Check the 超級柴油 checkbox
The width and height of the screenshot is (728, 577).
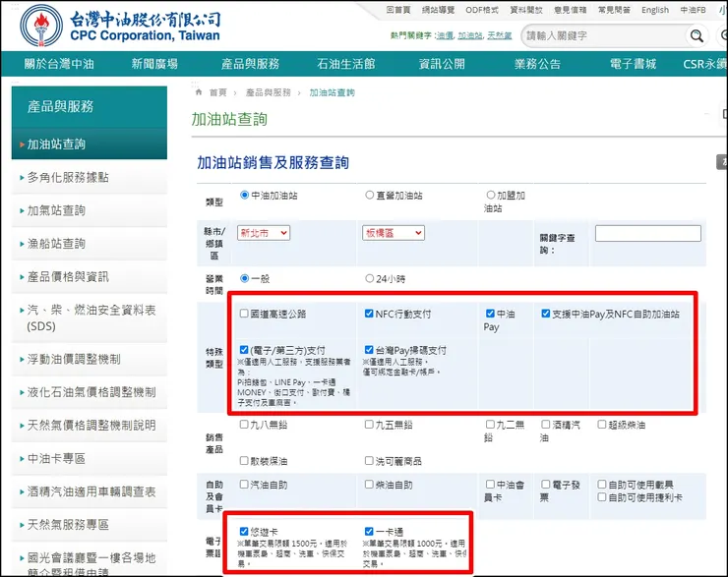coord(602,424)
